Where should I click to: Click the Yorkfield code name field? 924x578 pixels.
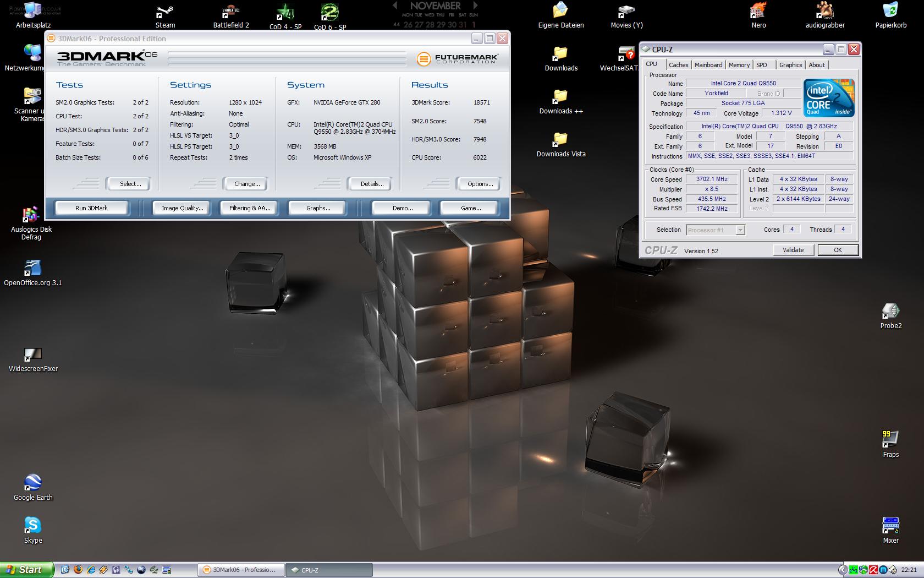(x=716, y=94)
